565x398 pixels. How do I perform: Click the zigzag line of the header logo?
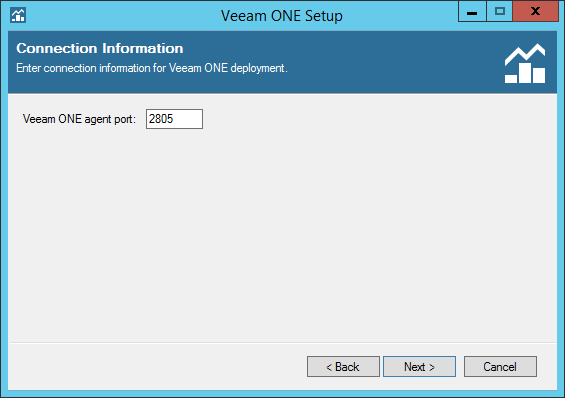pos(525,54)
